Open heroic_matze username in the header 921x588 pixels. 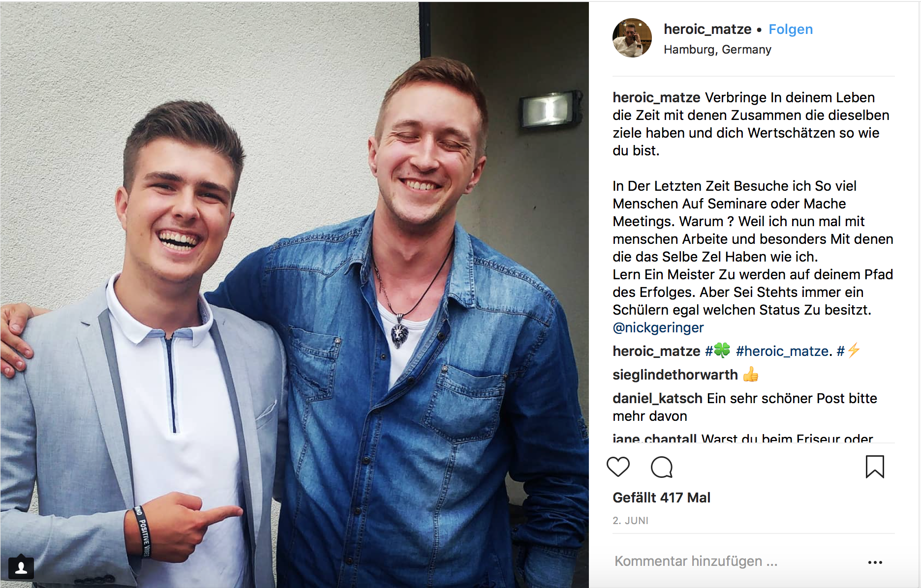pyautogui.click(x=707, y=29)
